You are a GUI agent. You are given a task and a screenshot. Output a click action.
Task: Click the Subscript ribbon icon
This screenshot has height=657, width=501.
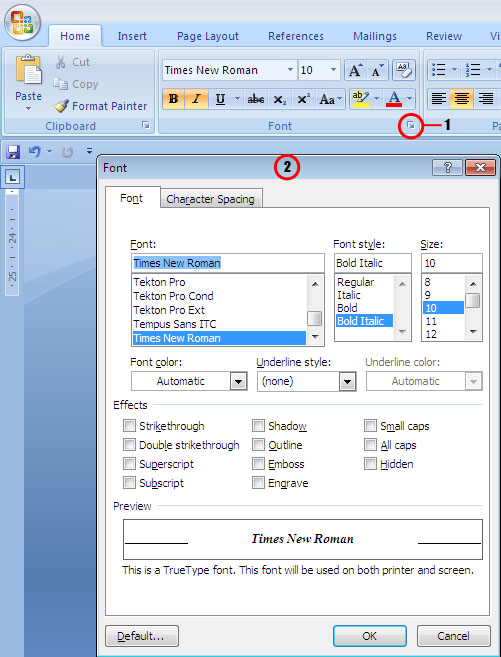pyautogui.click(x=279, y=99)
